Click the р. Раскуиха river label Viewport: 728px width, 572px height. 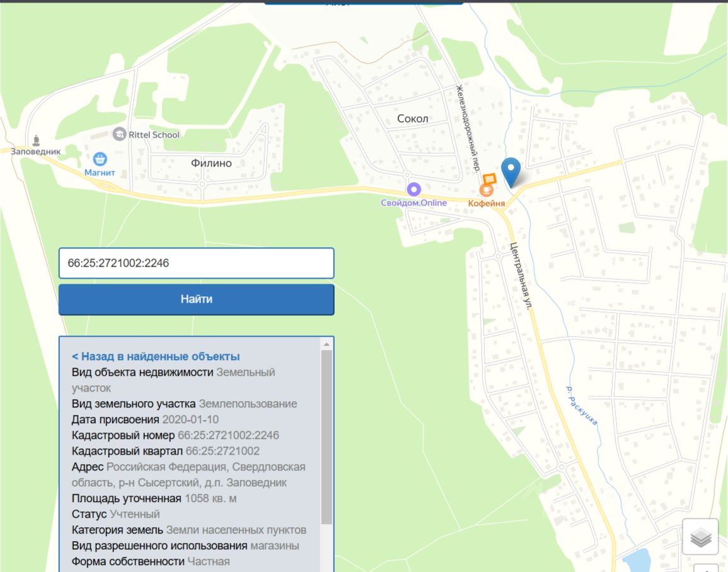pos(581,406)
